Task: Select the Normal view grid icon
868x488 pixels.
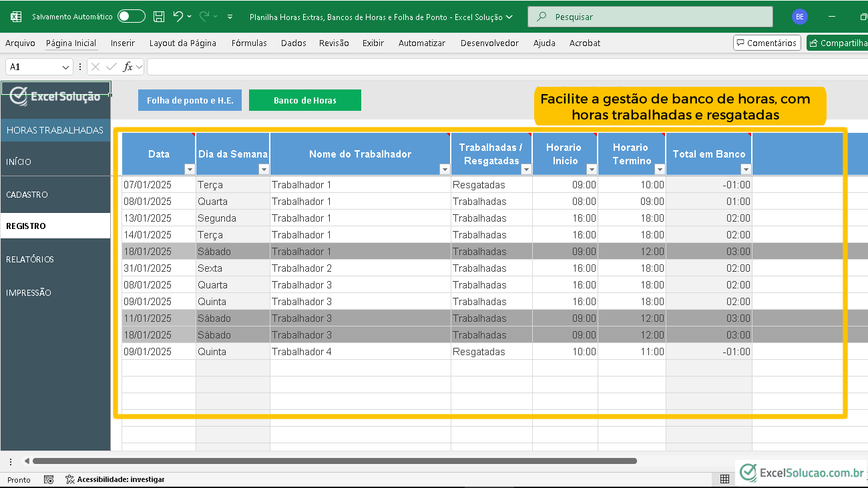Action: (724, 479)
